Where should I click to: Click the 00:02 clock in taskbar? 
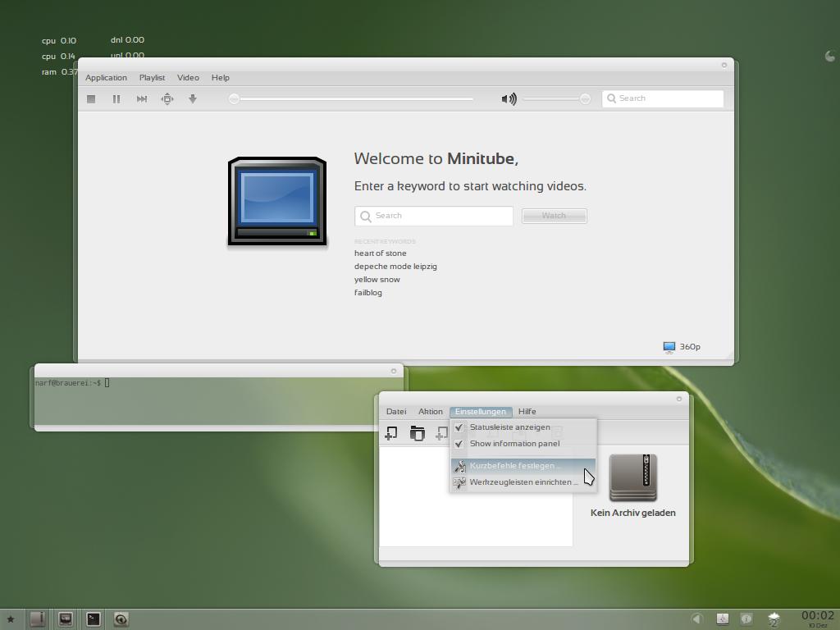click(818, 616)
